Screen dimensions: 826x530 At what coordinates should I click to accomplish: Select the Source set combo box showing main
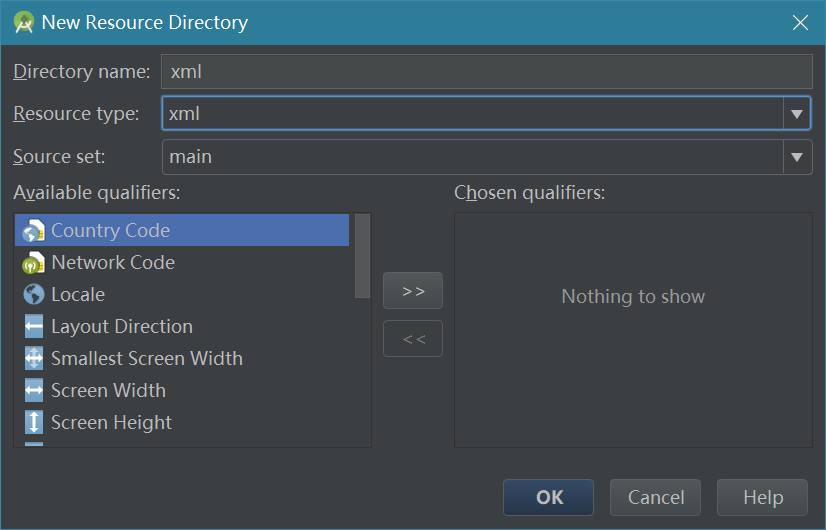(472, 157)
